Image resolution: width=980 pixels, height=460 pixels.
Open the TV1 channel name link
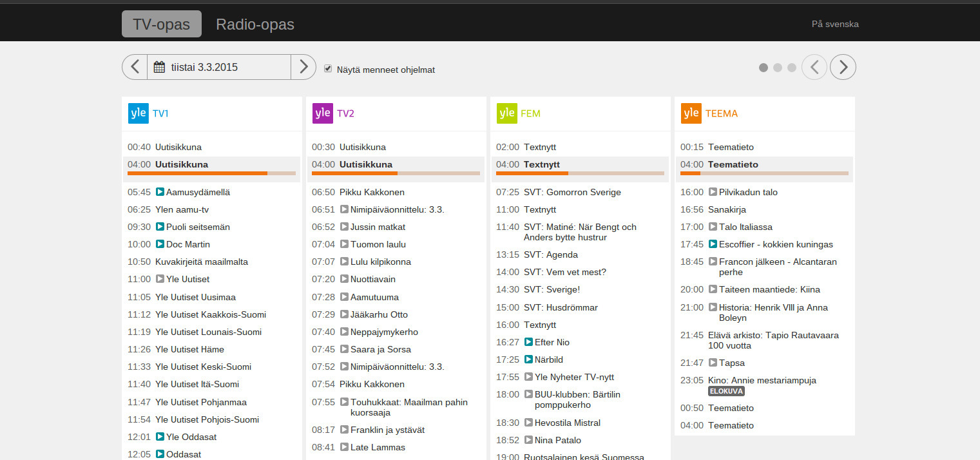coord(160,113)
